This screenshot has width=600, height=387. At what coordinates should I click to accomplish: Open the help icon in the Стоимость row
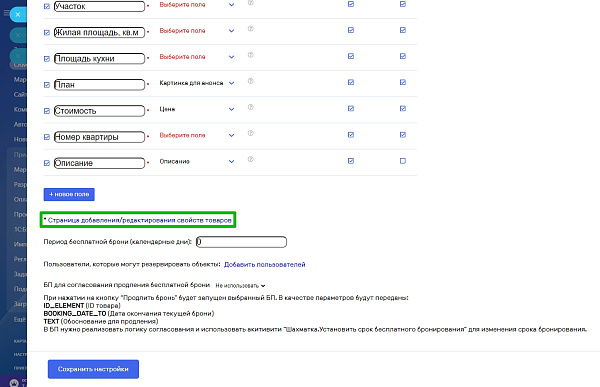pyautogui.click(x=251, y=107)
